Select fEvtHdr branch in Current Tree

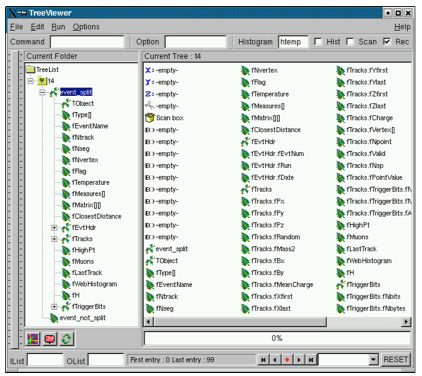[x=258, y=142]
